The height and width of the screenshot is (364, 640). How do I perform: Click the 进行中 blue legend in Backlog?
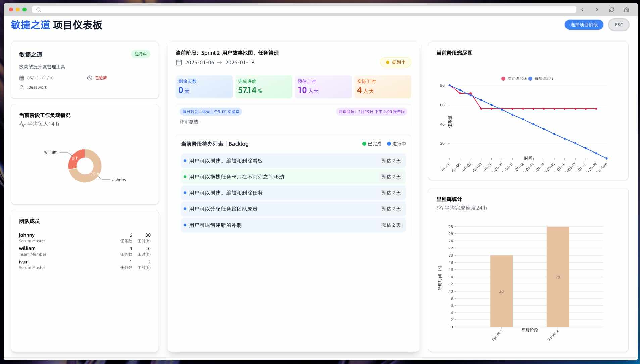pos(396,144)
